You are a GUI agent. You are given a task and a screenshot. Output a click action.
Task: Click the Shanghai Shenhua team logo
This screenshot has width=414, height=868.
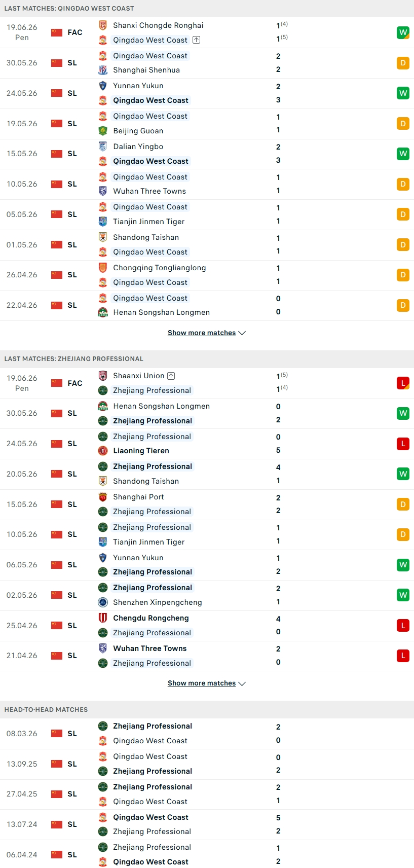103,70
